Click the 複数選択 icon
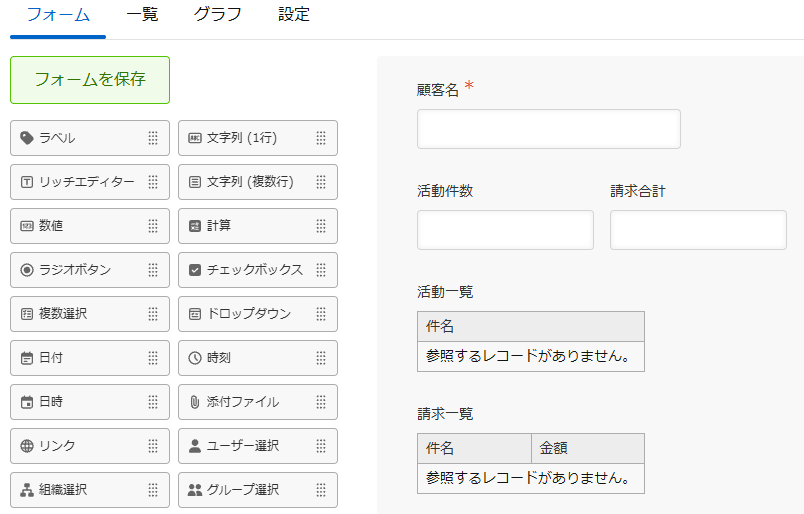Viewport: 804px width, 514px height. [x=27, y=314]
